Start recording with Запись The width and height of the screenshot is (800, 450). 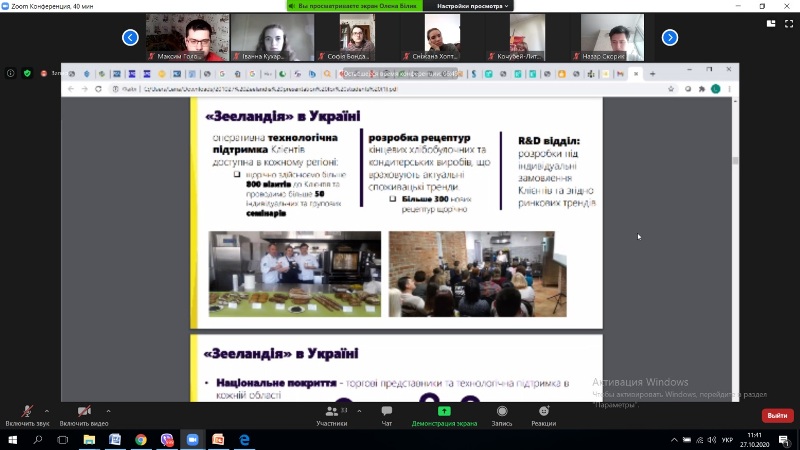502,415
